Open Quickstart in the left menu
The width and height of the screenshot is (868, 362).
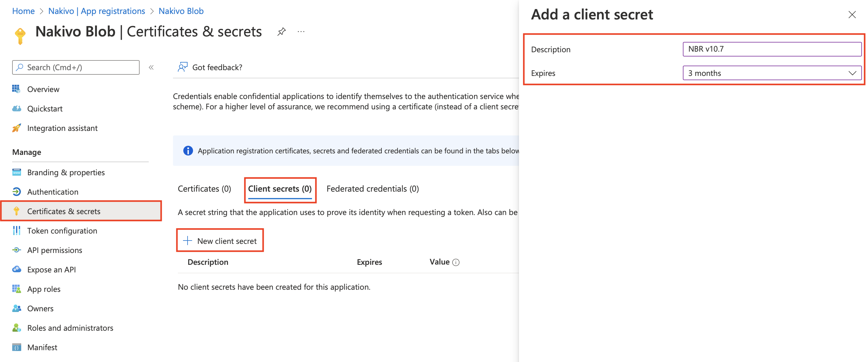[x=45, y=108]
